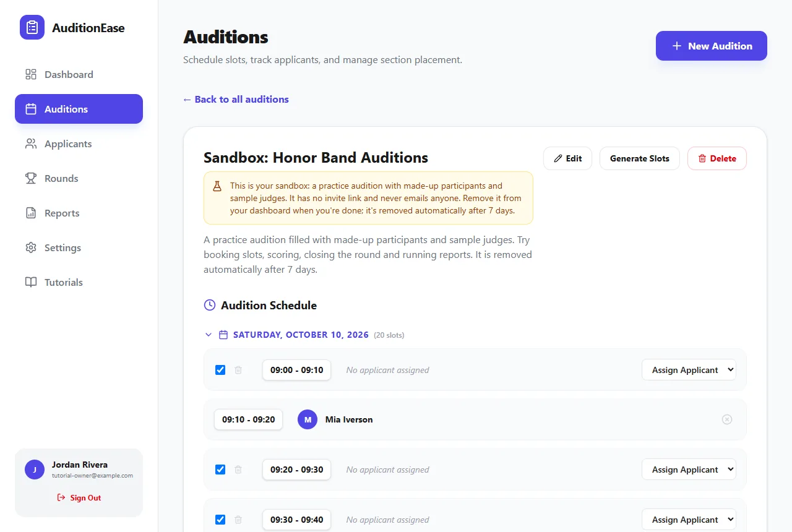
Task: Click the trash icon on the Delete button
Action: [702, 158]
